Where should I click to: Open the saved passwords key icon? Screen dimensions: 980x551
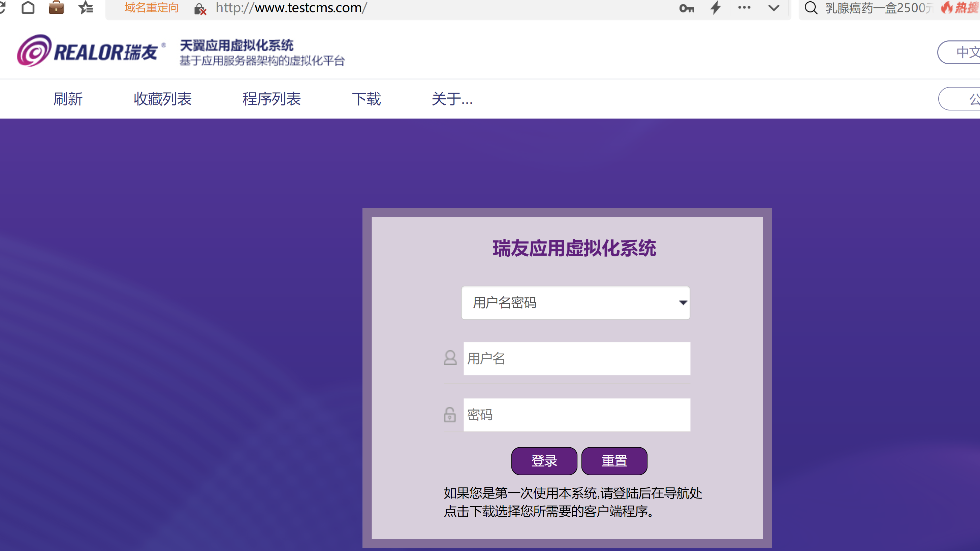click(x=687, y=8)
